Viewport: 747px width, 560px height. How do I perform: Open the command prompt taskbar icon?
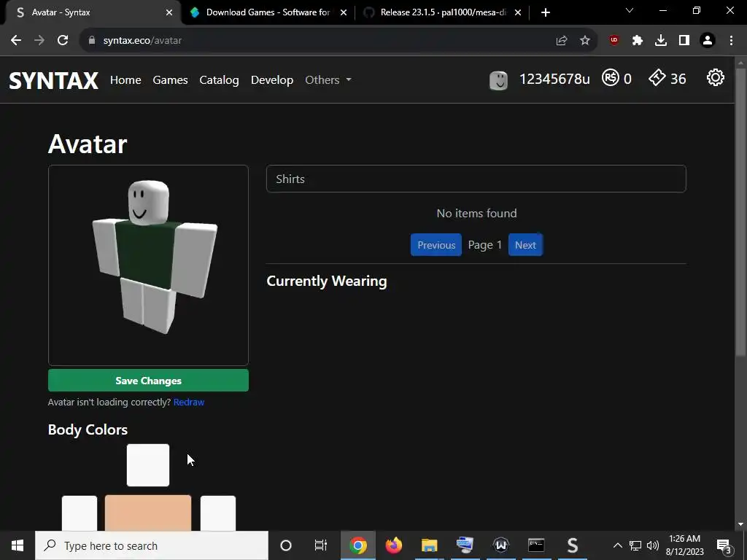coord(536,545)
